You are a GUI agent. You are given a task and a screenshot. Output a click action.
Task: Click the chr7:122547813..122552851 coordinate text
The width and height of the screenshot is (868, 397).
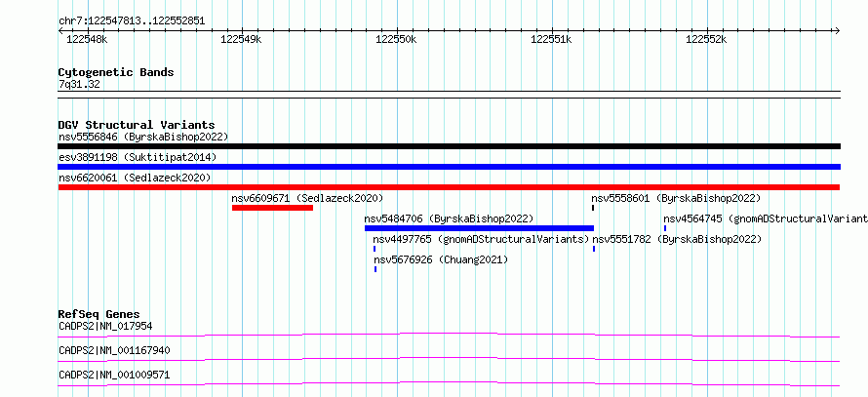point(132,21)
